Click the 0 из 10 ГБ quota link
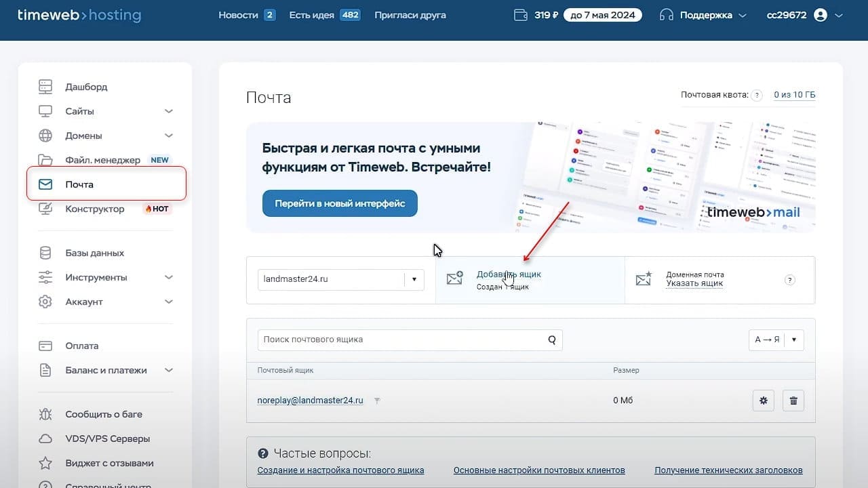 (x=795, y=95)
